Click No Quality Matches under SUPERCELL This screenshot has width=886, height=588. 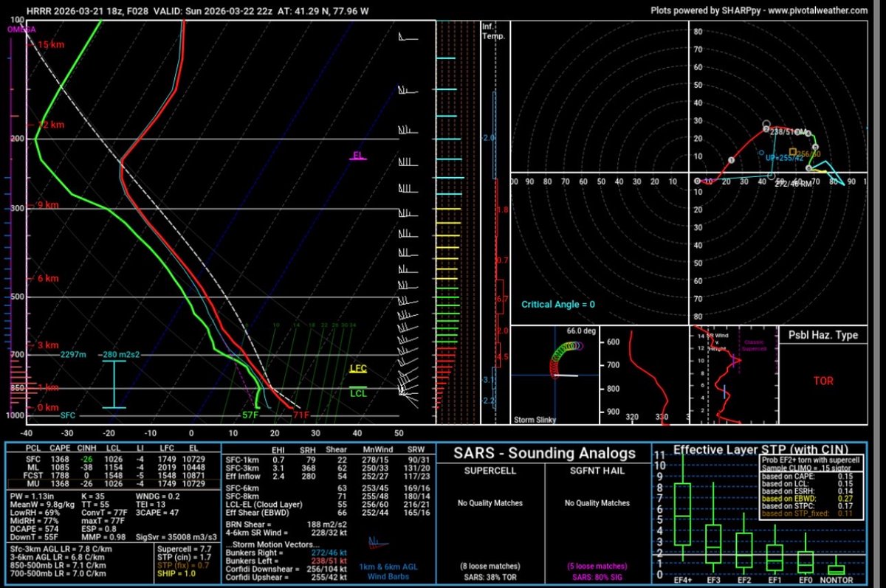490,504
